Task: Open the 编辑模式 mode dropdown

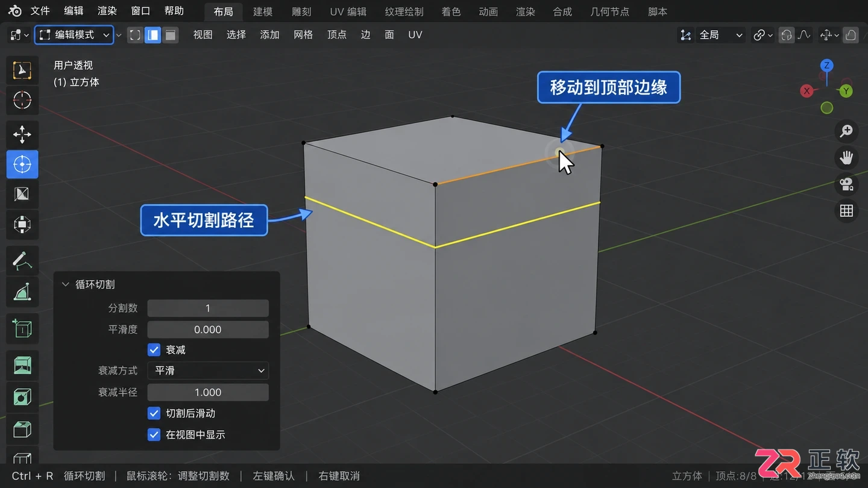Action: pyautogui.click(x=74, y=35)
